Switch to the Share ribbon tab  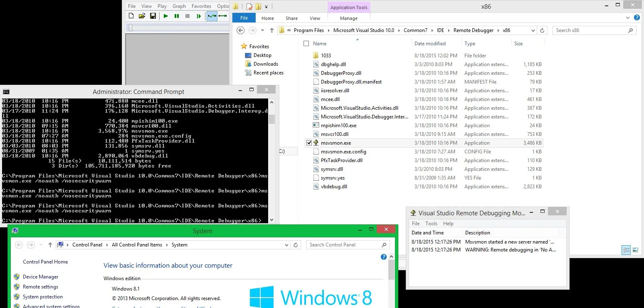pos(291,18)
